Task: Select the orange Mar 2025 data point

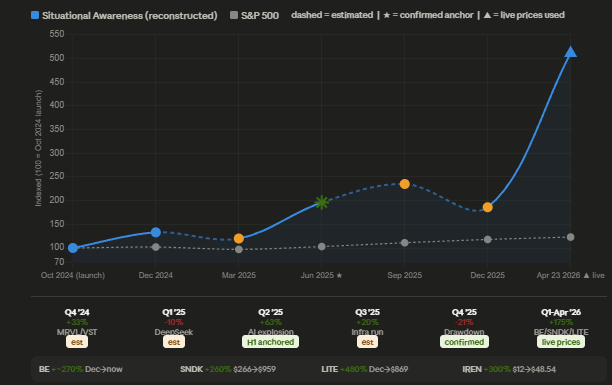Action: (x=239, y=239)
